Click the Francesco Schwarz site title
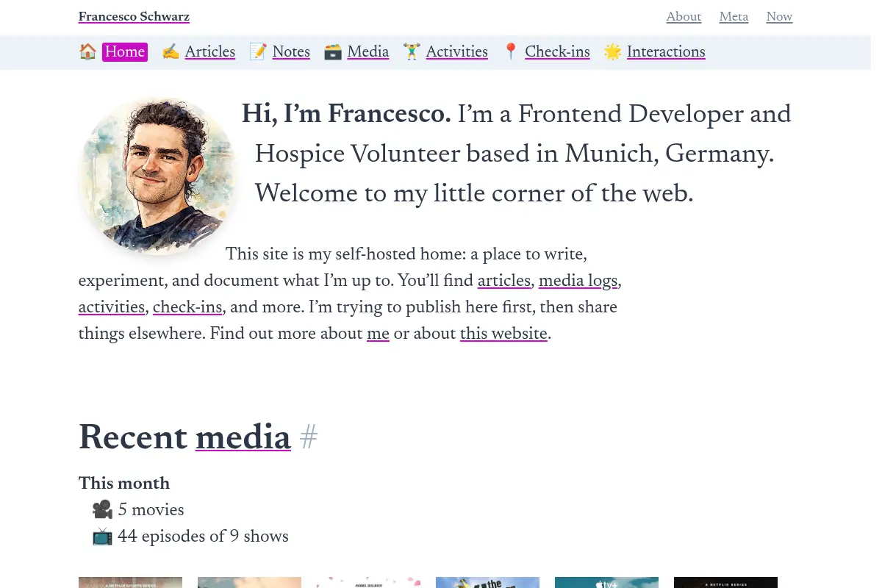This screenshot has width=882, height=588. coord(134,17)
